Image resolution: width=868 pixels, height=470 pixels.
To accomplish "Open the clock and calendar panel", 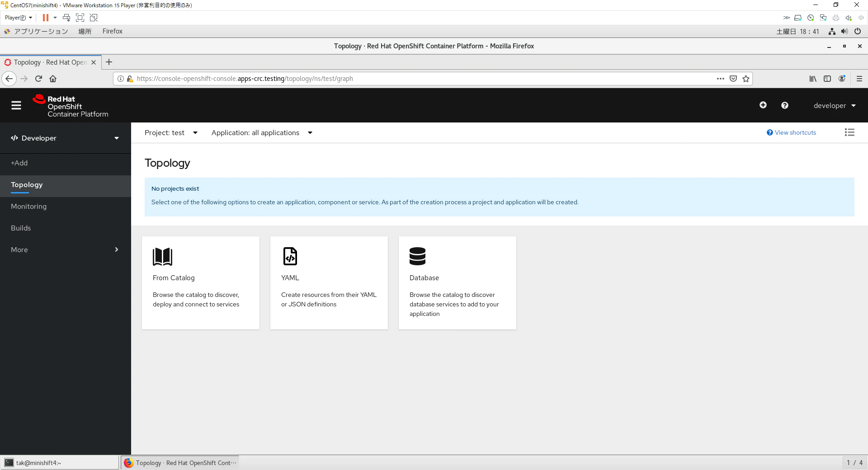I will (x=797, y=31).
